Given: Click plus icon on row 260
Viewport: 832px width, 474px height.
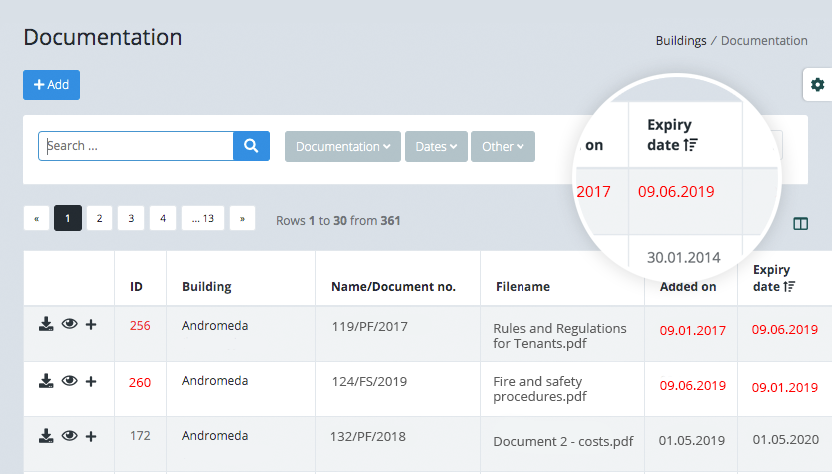Looking at the screenshot, I should (x=91, y=381).
